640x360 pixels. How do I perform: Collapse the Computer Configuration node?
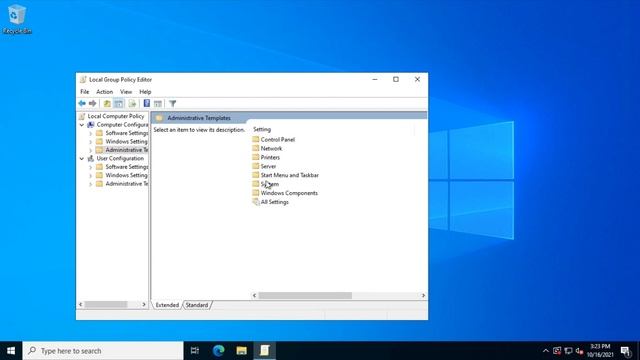(82, 125)
